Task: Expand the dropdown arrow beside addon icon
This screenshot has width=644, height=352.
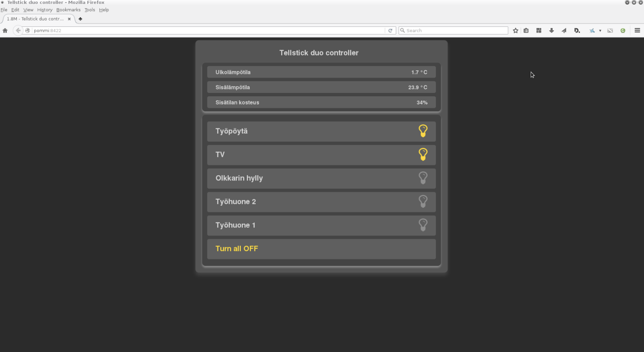Action: 600,31
